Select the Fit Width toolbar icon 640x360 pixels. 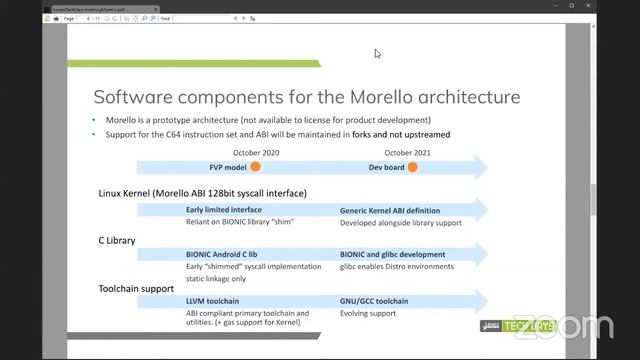tap(127, 18)
